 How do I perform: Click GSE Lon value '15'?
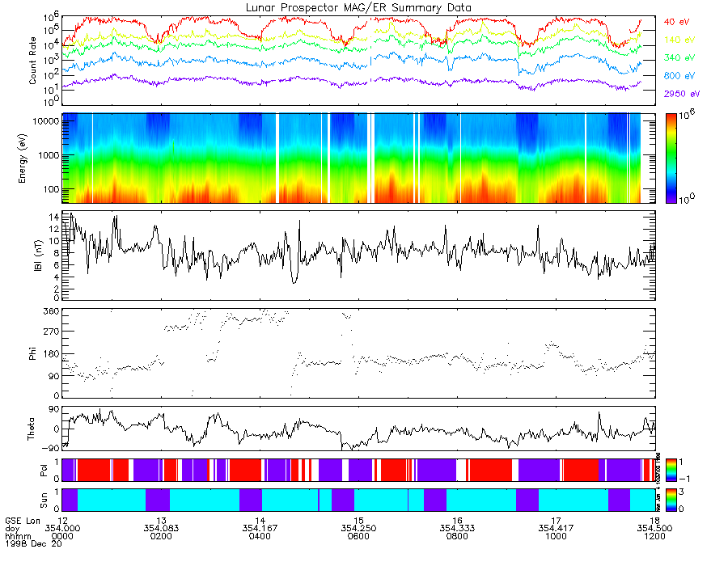coord(358,521)
